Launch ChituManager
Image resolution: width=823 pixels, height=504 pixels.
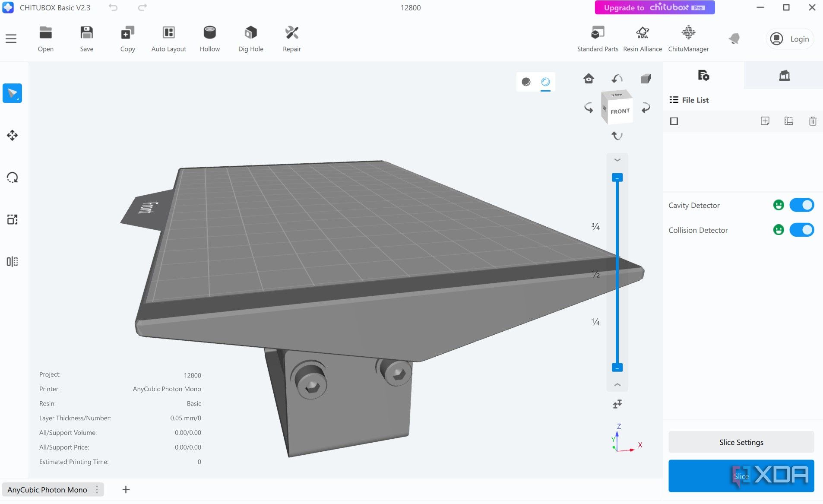pyautogui.click(x=688, y=39)
